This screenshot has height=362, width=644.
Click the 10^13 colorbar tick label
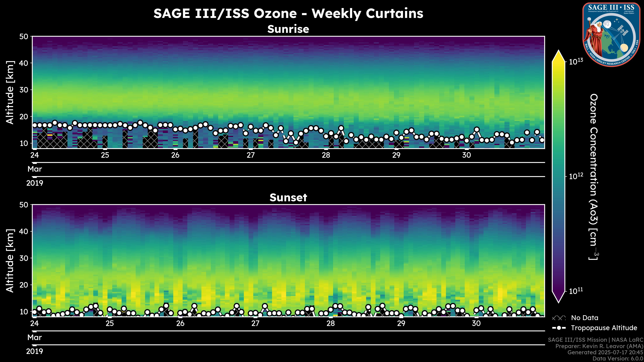576,62
